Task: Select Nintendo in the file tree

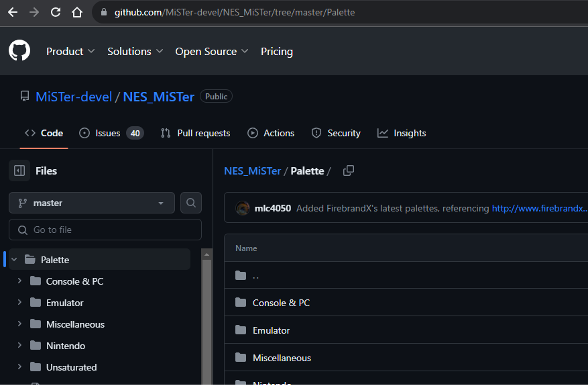Action: (66, 346)
